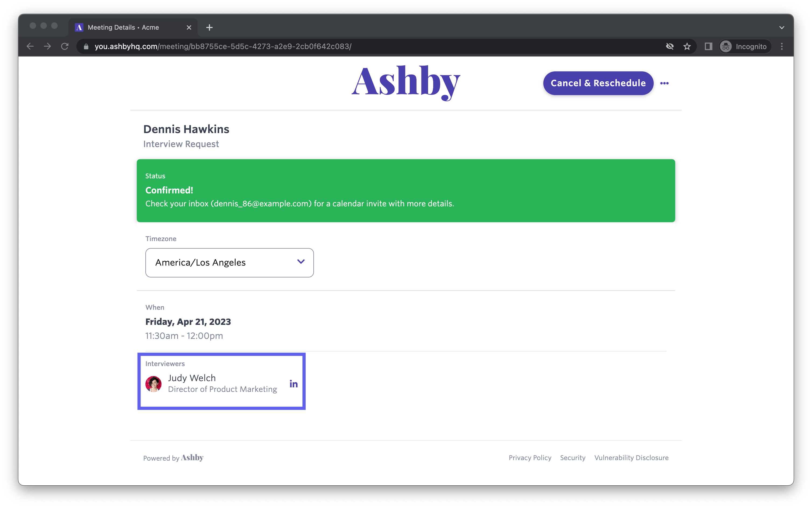Open Judy Welch's LinkedIn profile icon

[293, 384]
